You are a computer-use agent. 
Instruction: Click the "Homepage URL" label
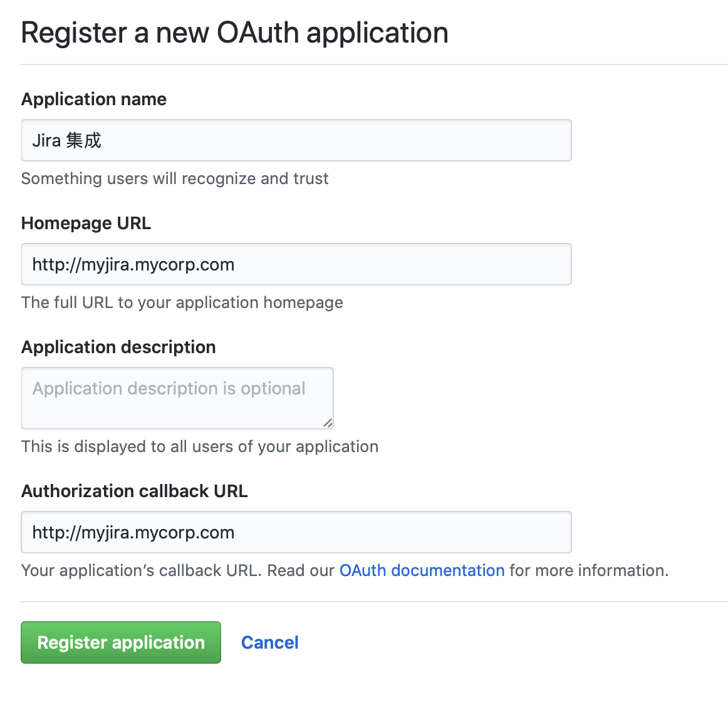pyautogui.click(x=86, y=223)
